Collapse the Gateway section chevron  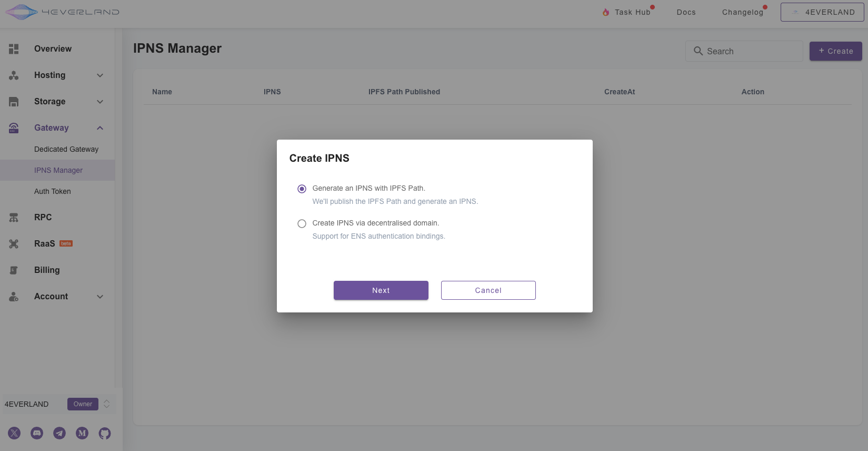(100, 128)
